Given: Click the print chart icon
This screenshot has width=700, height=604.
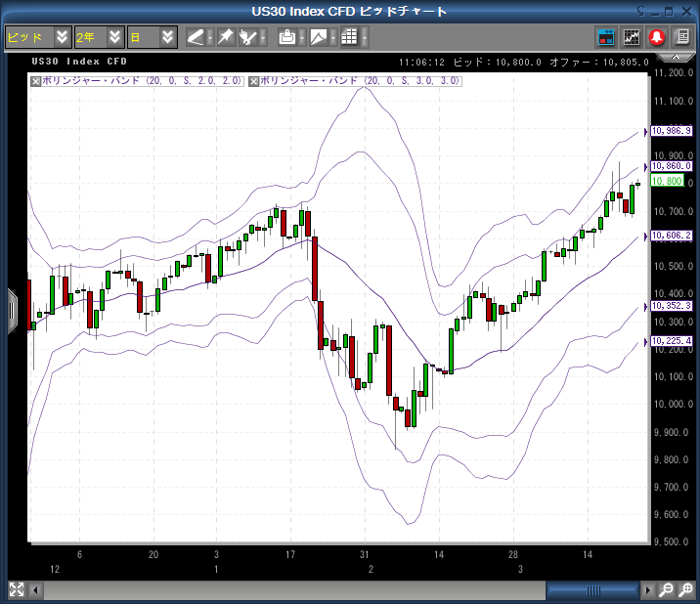Looking at the screenshot, I should [287, 37].
